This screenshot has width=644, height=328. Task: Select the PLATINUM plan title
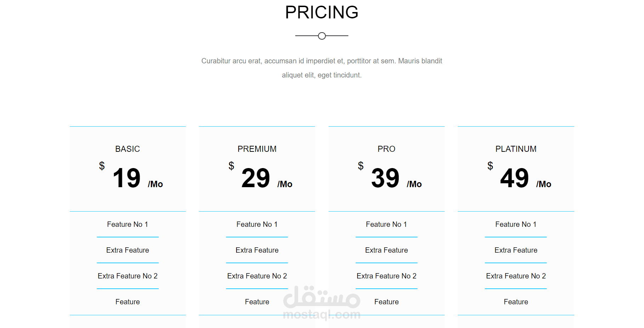pos(516,149)
